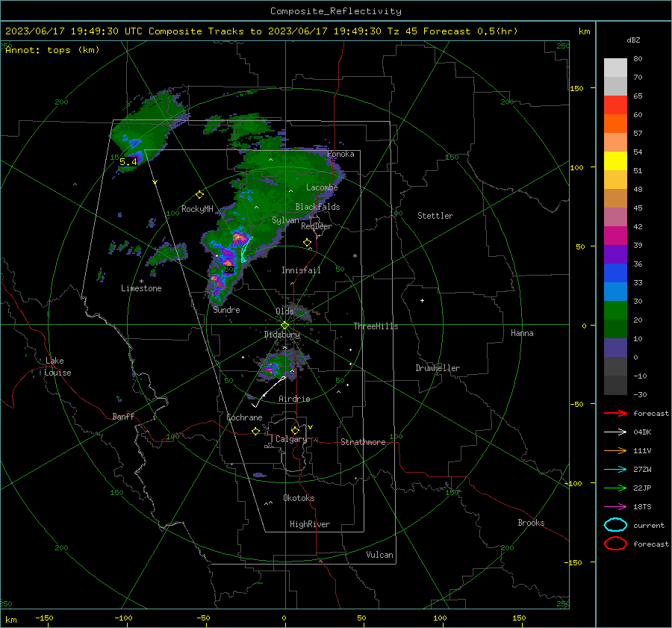Click the dBZ legend heading

pyautogui.click(x=633, y=40)
